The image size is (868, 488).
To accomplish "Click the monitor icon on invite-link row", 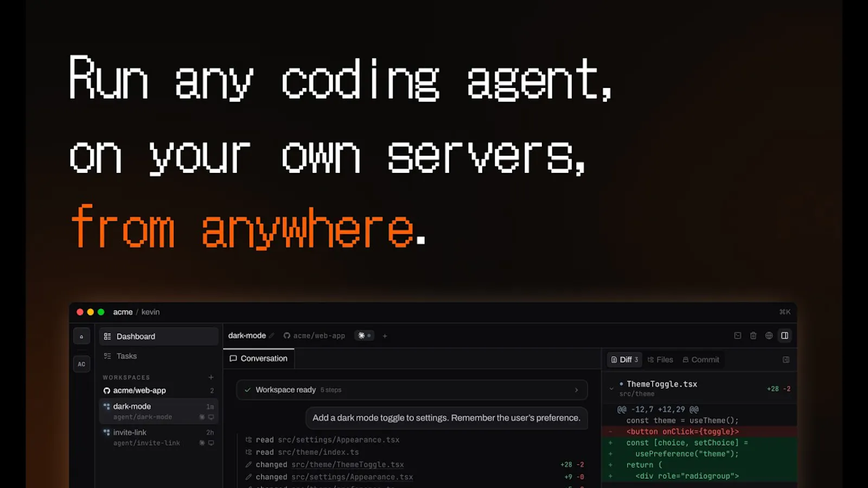I will [x=211, y=443].
